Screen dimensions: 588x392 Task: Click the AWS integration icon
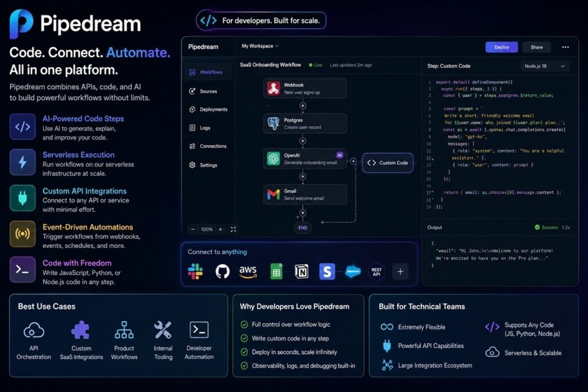click(248, 271)
